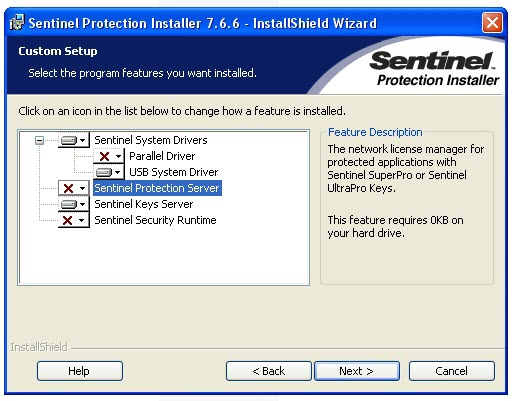Proceed with the Next button
This screenshot has height=401, width=512.
[x=357, y=371]
